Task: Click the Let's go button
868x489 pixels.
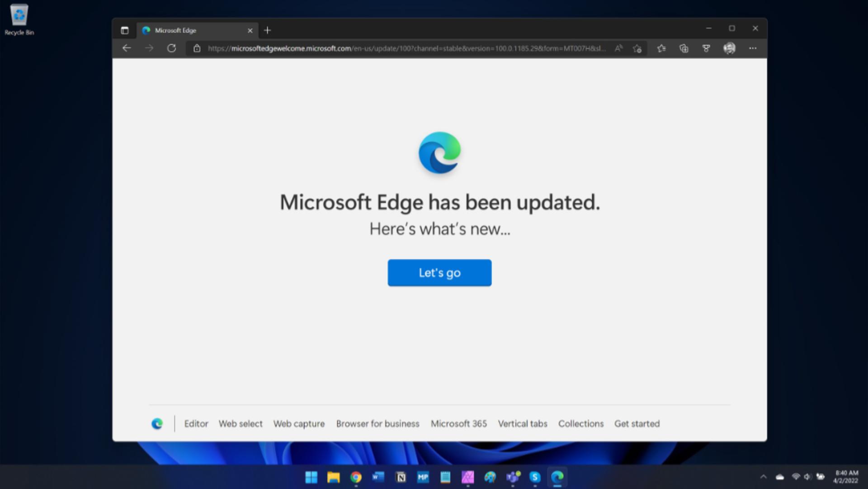Action: (439, 273)
